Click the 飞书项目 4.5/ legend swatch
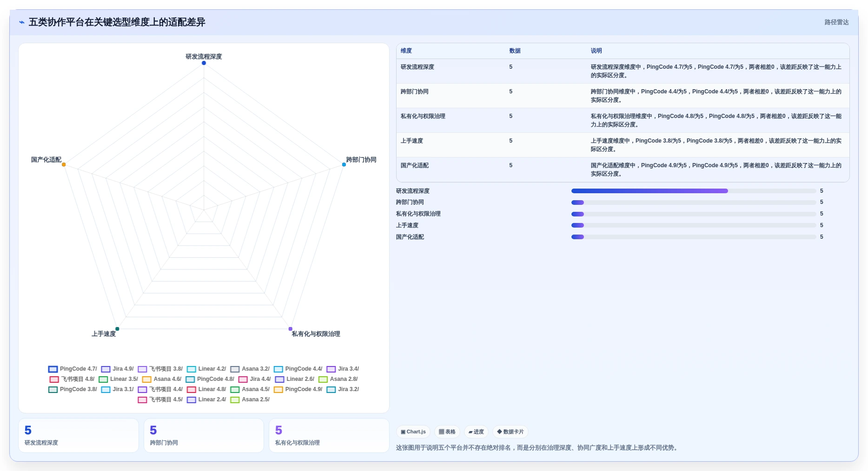This screenshot has width=868, height=471. (142, 400)
